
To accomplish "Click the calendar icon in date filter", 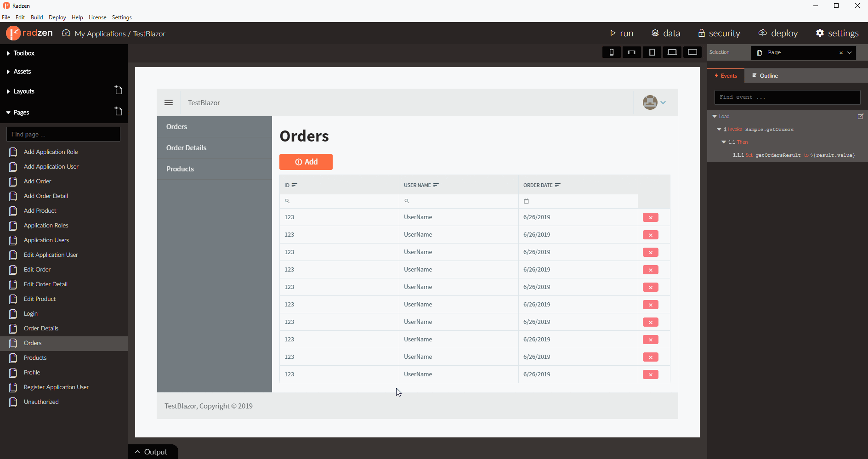I will point(527,201).
